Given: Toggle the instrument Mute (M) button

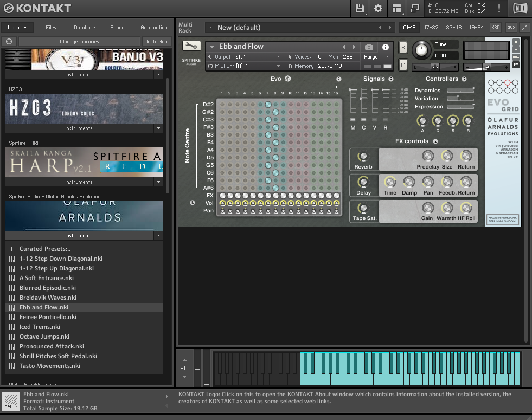Looking at the screenshot, I should tap(403, 64).
